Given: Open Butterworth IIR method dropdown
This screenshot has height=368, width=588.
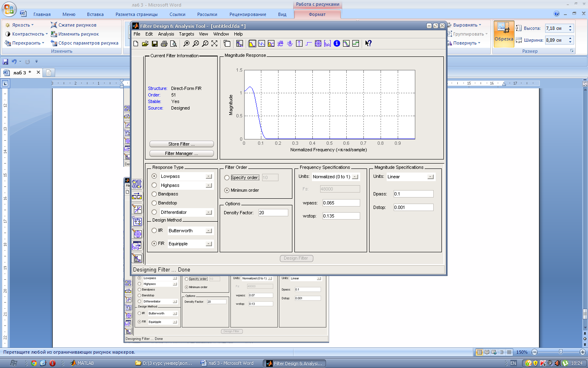Looking at the screenshot, I should 209,231.
